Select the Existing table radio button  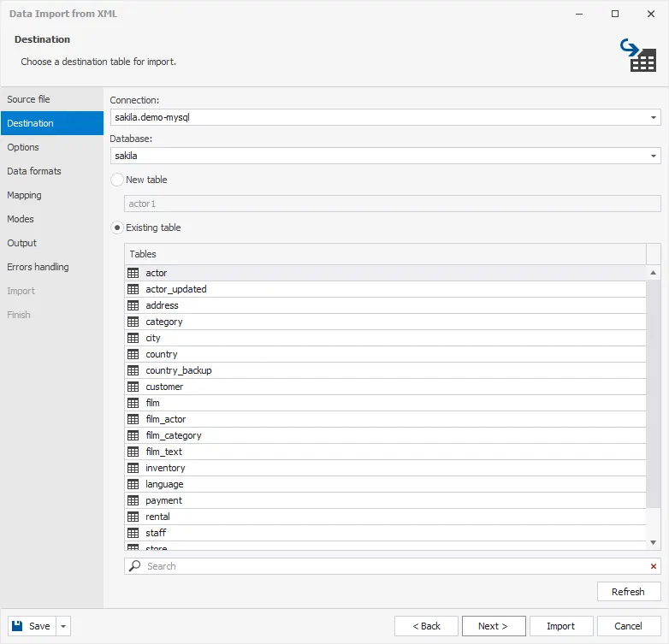pos(117,227)
